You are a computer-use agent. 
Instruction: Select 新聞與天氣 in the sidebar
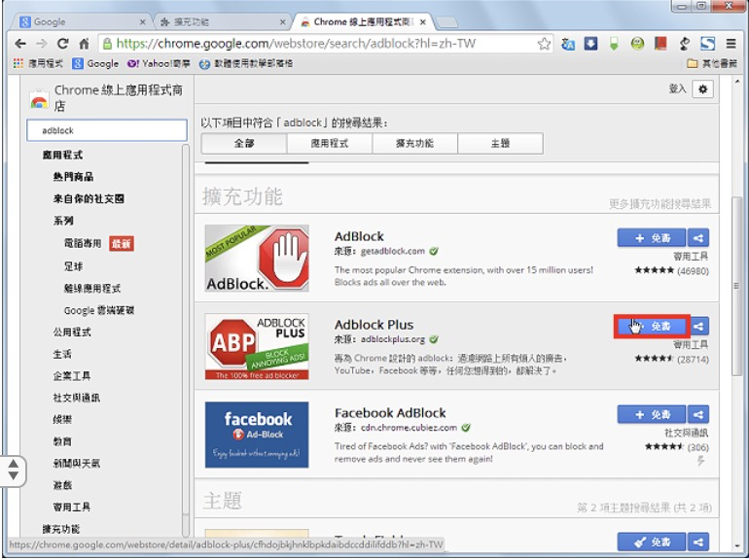[x=77, y=463]
